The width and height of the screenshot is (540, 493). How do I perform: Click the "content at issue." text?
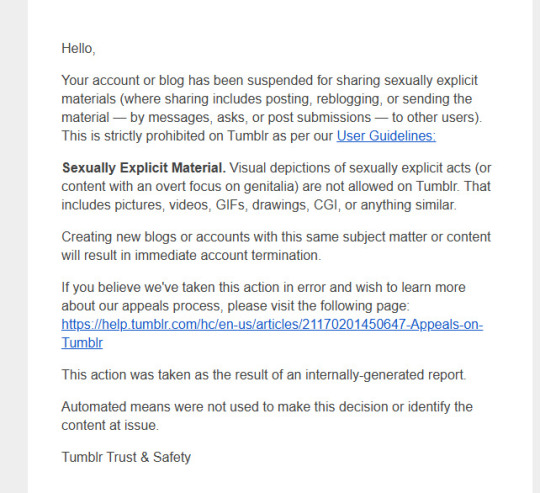[x=110, y=426]
